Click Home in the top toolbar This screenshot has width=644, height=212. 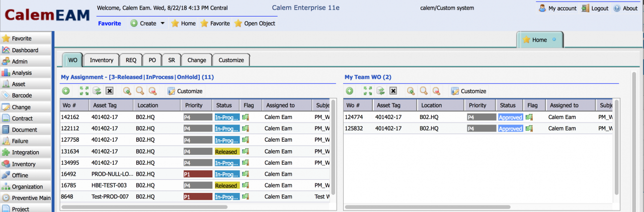click(183, 24)
